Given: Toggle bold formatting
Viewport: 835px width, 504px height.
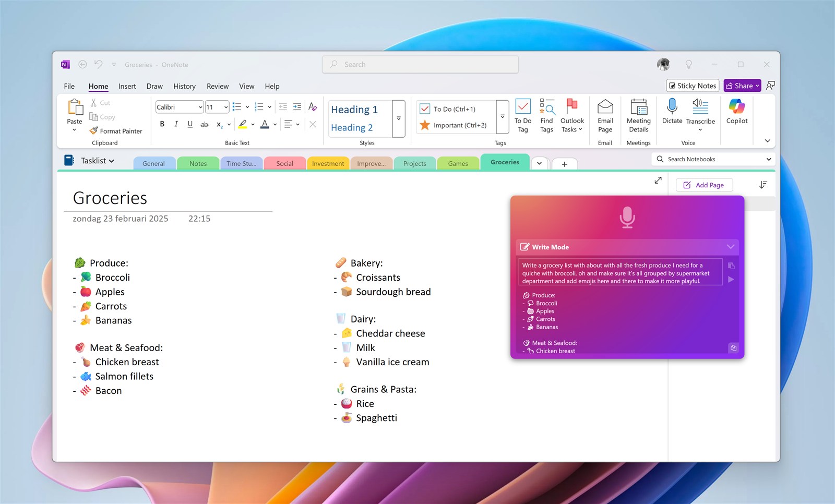Looking at the screenshot, I should coord(162,124).
